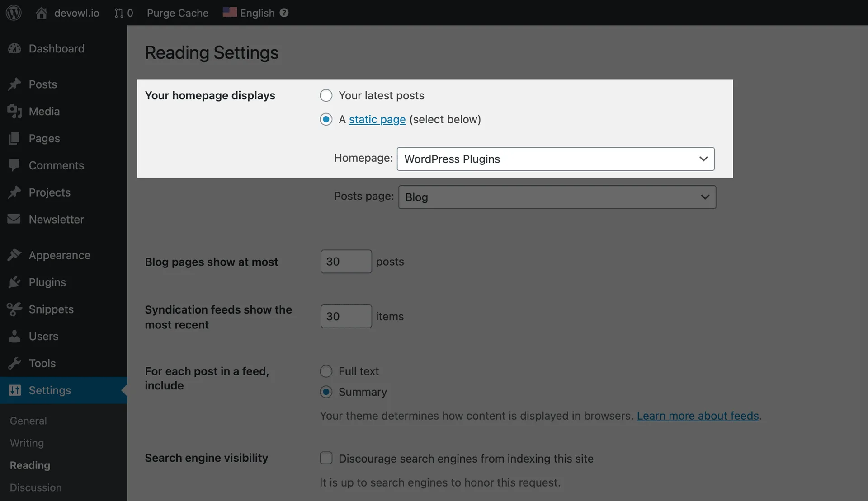Viewport: 868px width, 501px height.
Task: Click the Purge Cache button
Action: pos(177,13)
